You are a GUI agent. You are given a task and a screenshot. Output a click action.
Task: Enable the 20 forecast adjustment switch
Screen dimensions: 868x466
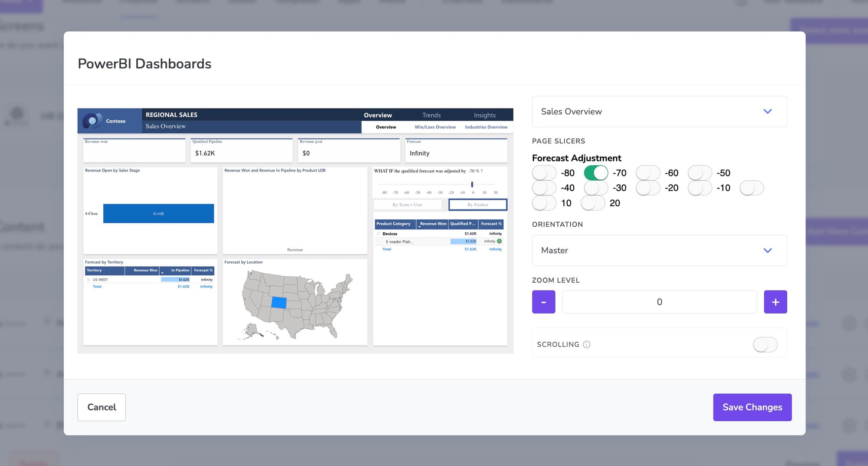coord(593,203)
